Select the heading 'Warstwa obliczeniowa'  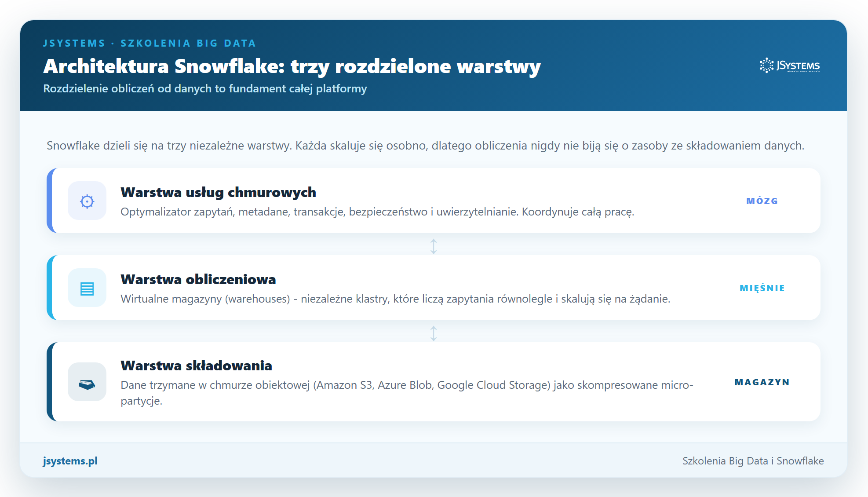tap(198, 279)
